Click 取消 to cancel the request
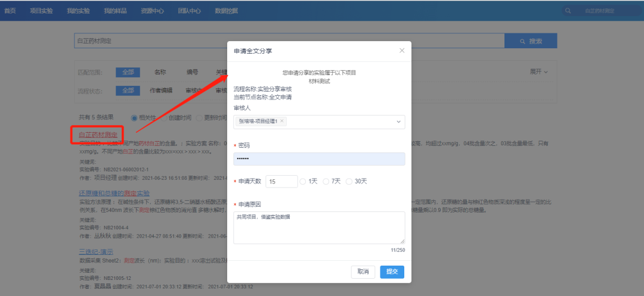 363,272
